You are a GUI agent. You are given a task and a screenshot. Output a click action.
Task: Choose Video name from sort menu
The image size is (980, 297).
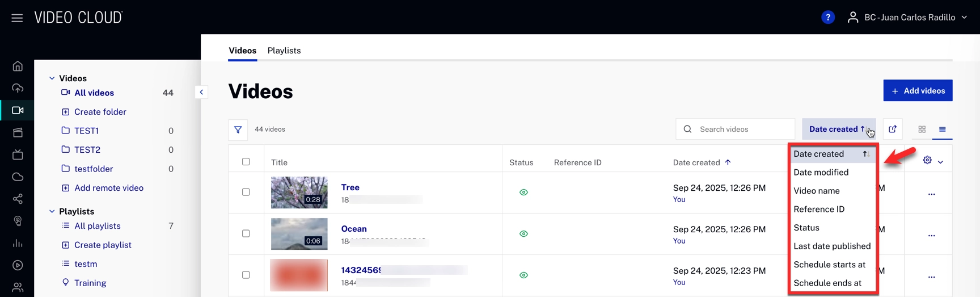pyautogui.click(x=817, y=191)
